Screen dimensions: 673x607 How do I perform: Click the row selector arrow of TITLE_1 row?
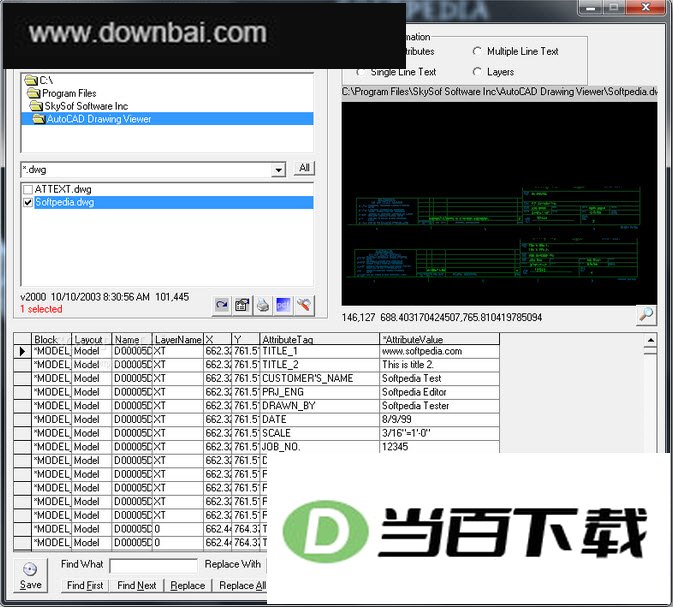pyautogui.click(x=22, y=351)
